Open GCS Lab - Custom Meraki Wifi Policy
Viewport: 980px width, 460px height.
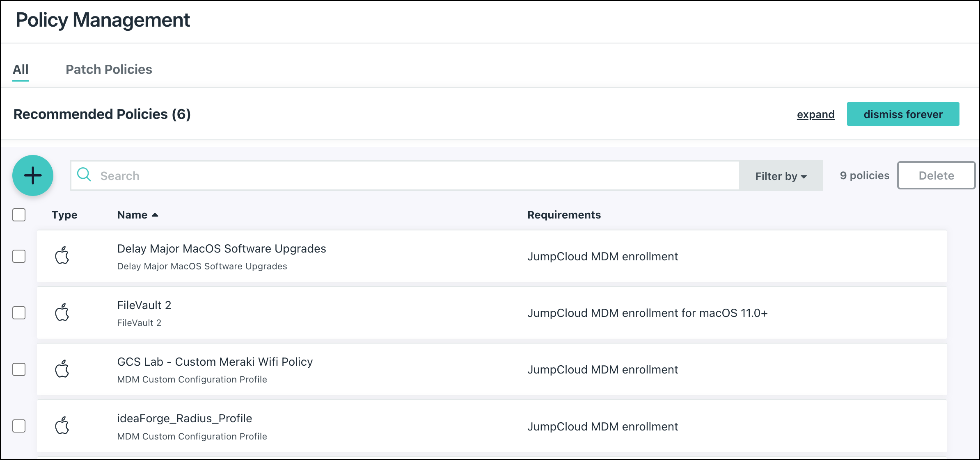tap(215, 362)
